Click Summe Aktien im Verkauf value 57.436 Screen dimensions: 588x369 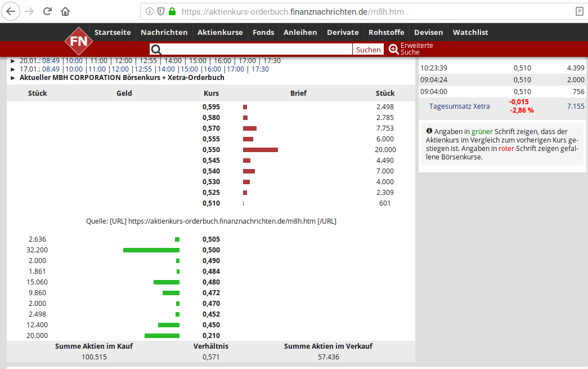329,357
